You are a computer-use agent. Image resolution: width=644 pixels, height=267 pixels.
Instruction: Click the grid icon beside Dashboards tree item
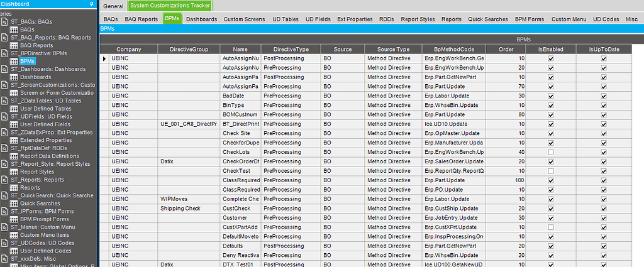14,77
